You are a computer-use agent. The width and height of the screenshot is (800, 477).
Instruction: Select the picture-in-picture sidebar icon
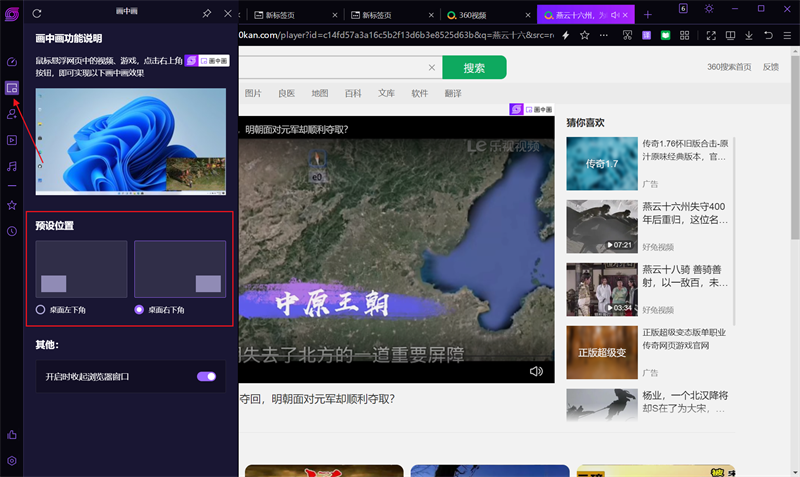[x=12, y=88]
